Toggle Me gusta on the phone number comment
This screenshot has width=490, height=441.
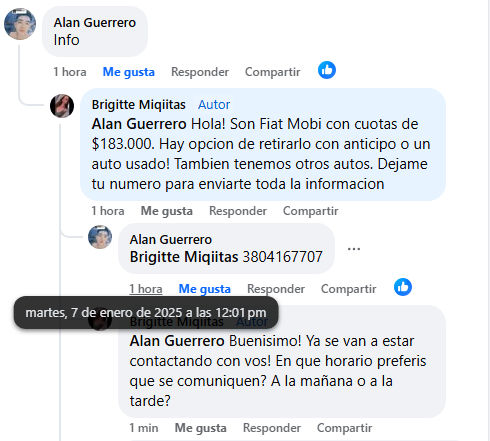pos(205,289)
